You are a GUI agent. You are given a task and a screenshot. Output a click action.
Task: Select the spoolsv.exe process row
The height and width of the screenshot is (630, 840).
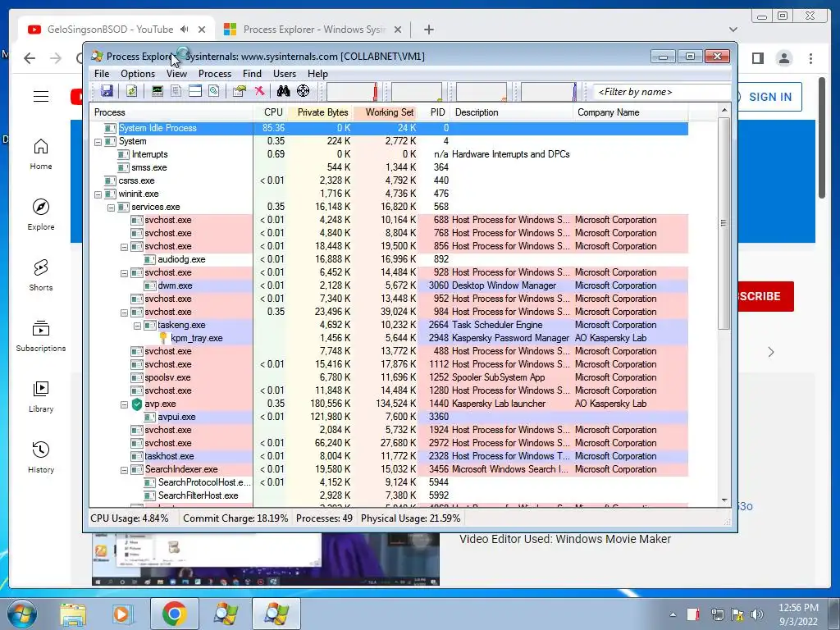390,377
